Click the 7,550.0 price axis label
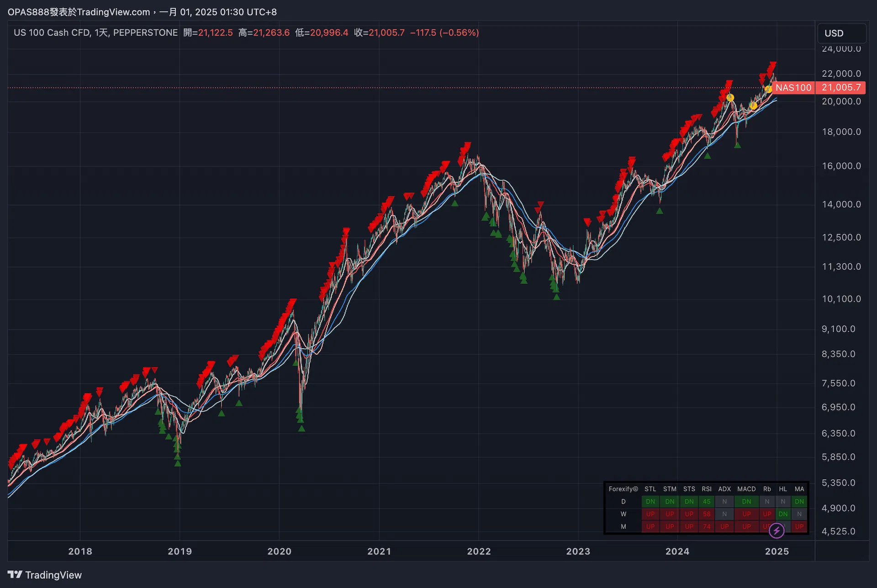 [839, 383]
